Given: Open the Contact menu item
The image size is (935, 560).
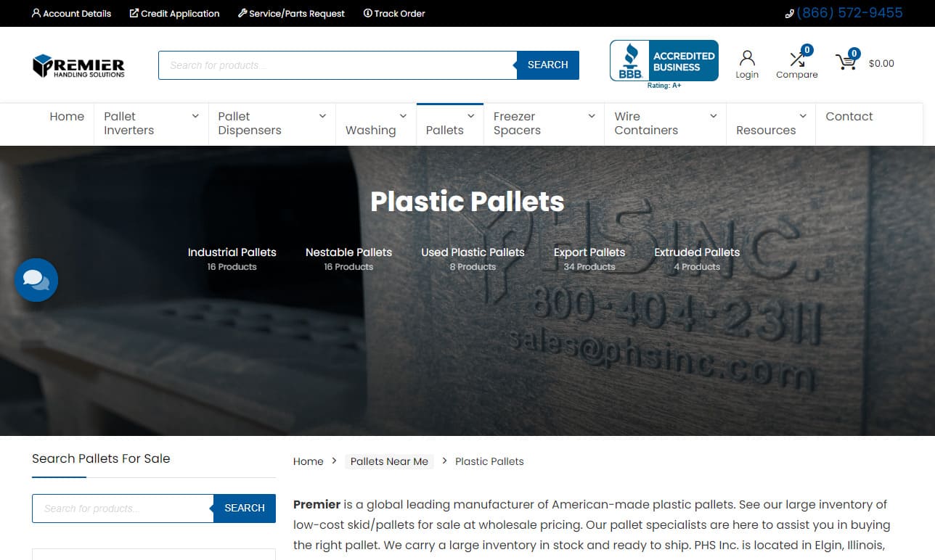Looking at the screenshot, I should (x=849, y=116).
